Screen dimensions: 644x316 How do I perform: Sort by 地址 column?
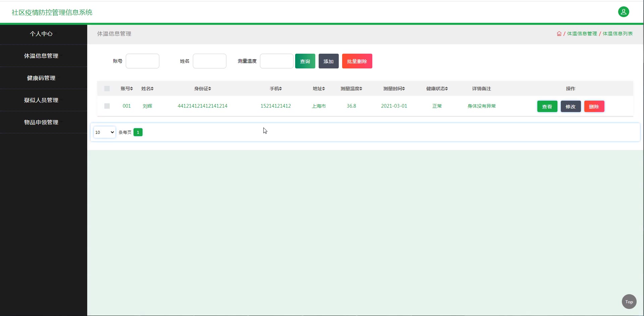[x=319, y=89]
